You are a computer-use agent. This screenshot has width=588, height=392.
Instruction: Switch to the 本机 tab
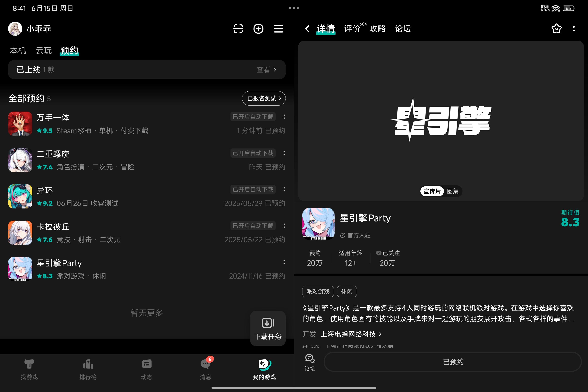pyautogui.click(x=18, y=50)
